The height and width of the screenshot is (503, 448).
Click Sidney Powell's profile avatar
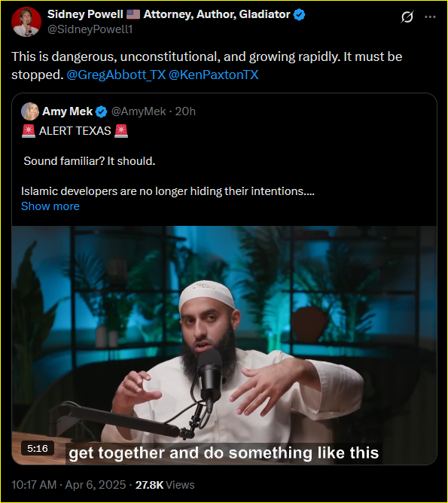pos(26,22)
